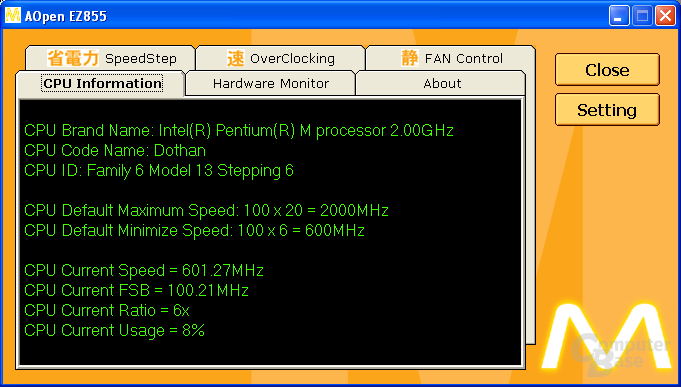This screenshot has height=387, width=681.
Task: Select the CPU Information tab
Action: (101, 83)
